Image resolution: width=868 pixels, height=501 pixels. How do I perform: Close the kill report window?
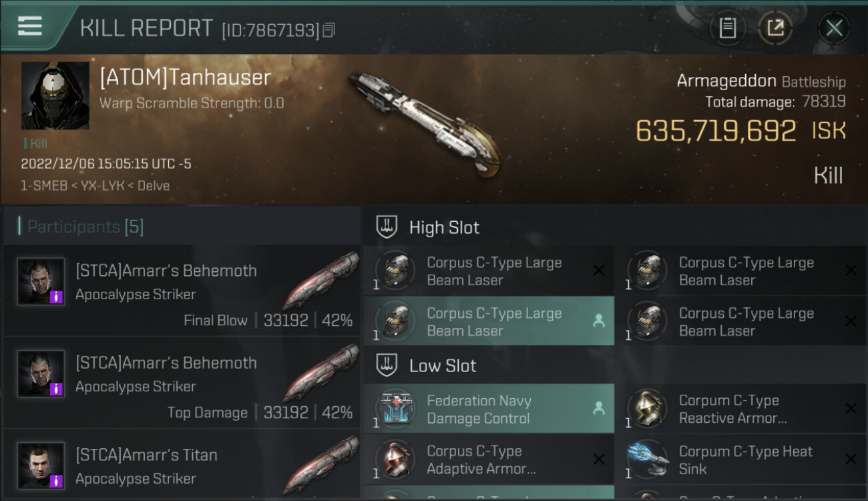[x=834, y=28]
